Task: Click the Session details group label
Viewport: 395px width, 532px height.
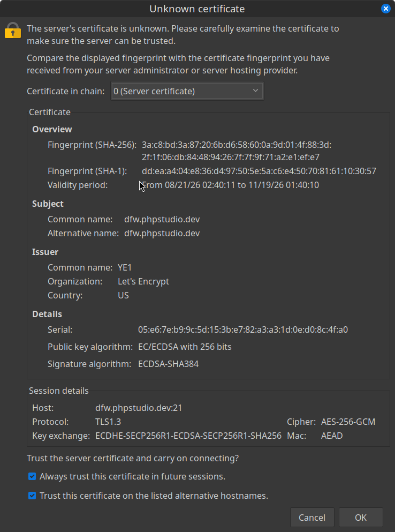Action: pyautogui.click(x=59, y=391)
